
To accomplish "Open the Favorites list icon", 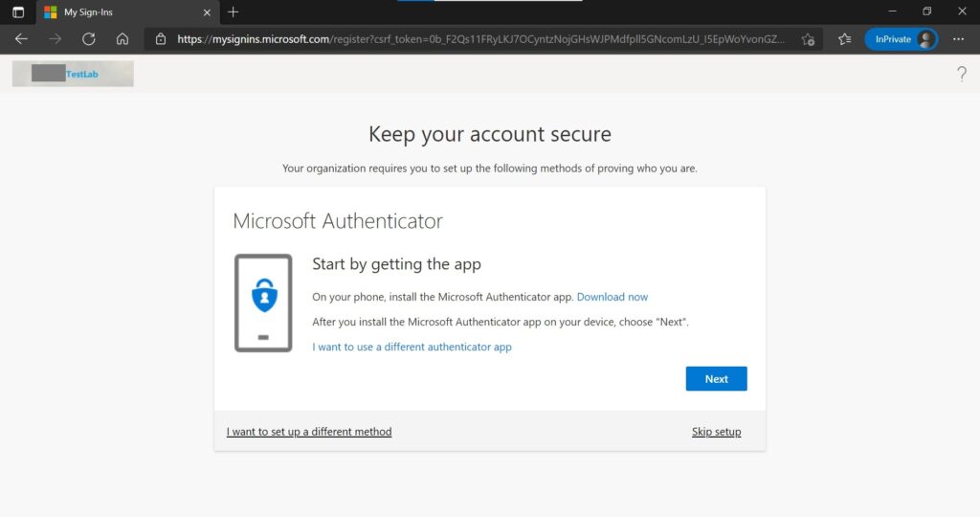I will point(844,39).
